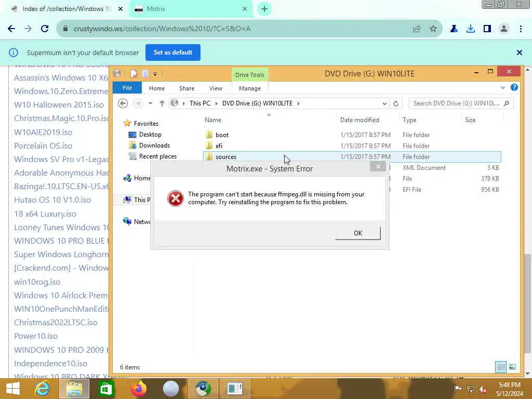The height and width of the screenshot is (399, 532).
Task: Click the red error icon in dialog
Action: pos(176,198)
